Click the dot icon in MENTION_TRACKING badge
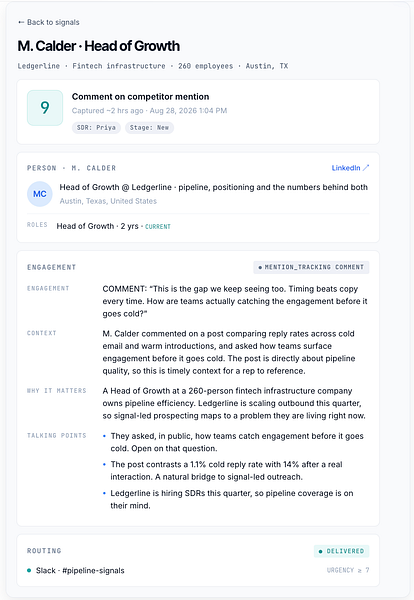 click(x=260, y=267)
